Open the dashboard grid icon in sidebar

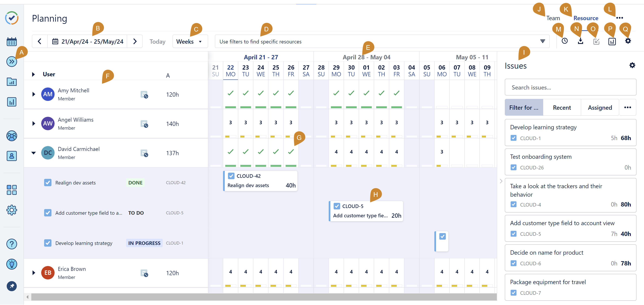point(12,190)
